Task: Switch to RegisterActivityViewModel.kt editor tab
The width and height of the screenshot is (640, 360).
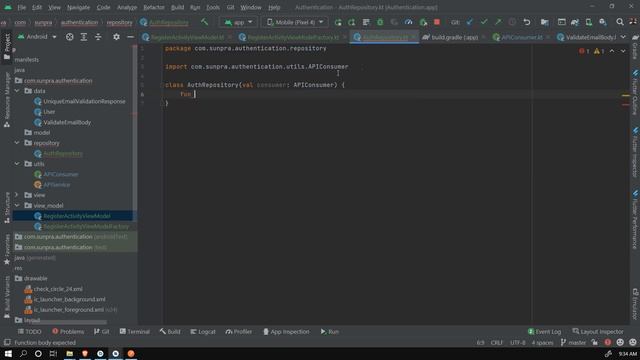Action: coord(186,37)
